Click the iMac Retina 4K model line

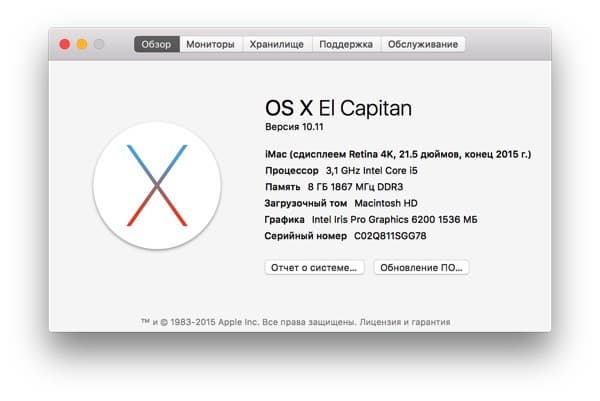398,154
